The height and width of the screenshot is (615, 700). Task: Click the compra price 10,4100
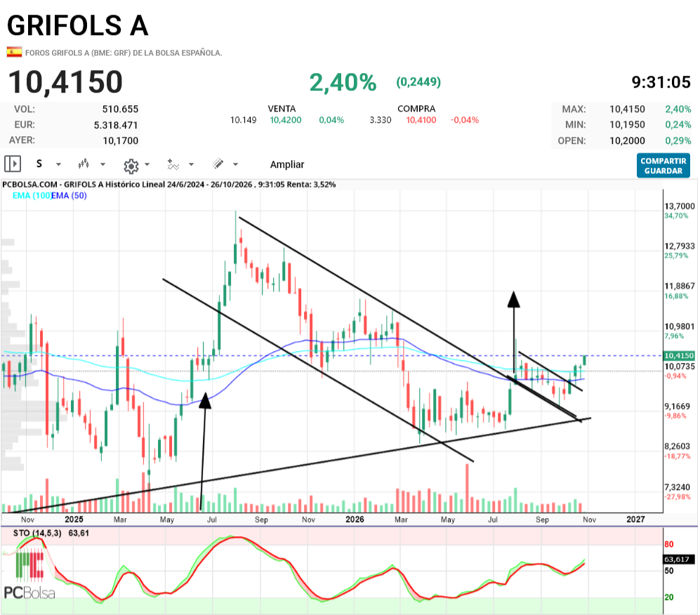[421, 120]
